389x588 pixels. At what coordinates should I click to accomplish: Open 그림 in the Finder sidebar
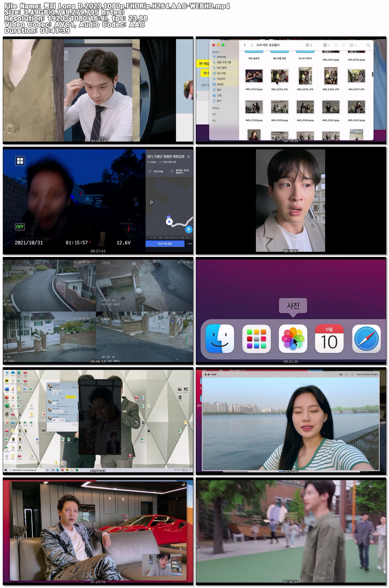217,95
